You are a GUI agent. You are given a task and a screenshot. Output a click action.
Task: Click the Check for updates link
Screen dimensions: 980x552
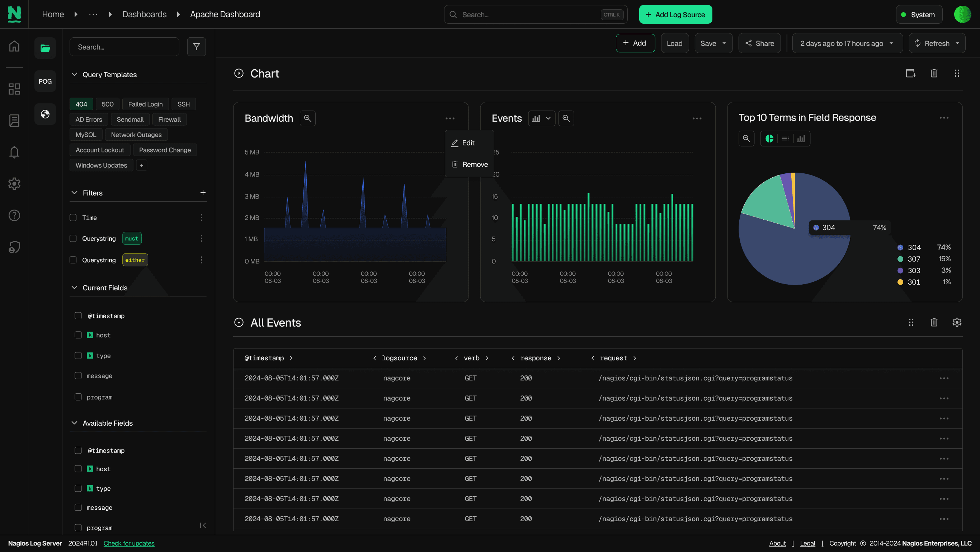coord(129,543)
